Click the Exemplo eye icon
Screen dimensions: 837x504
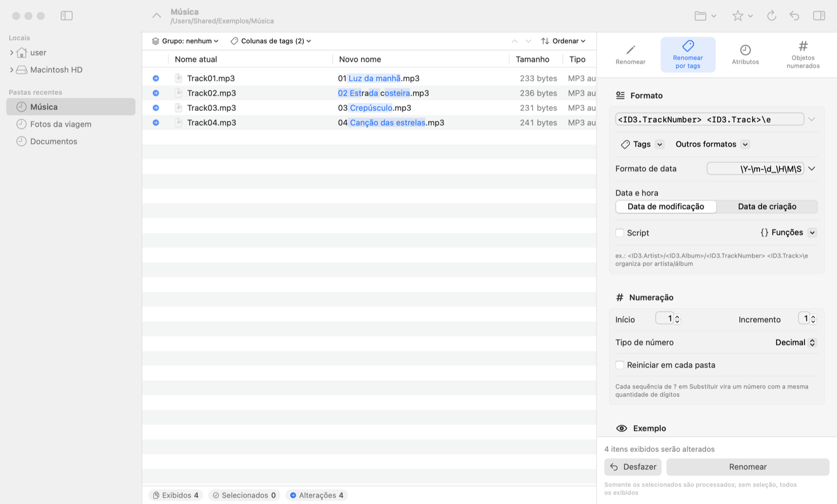pyautogui.click(x=621, y=428)
